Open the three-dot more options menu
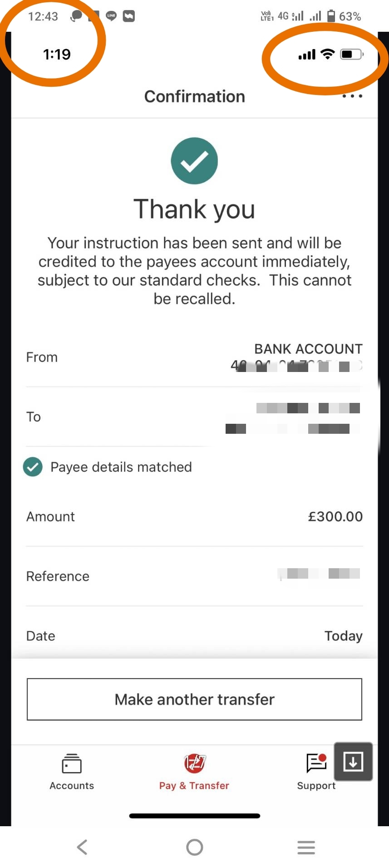Viewport: 389px width, 868px height. [352, 96]
